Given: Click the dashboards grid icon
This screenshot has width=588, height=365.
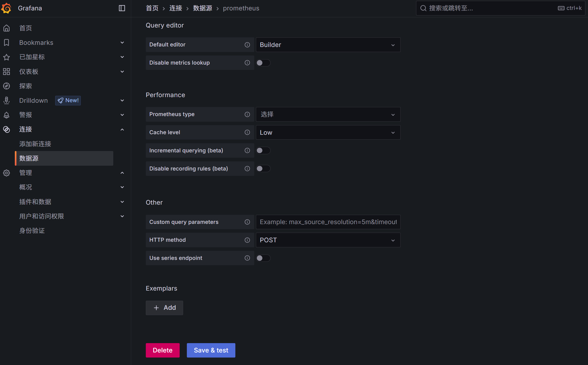Looking at the screenshot, I should pyautogui.click(x=6, y=72).
